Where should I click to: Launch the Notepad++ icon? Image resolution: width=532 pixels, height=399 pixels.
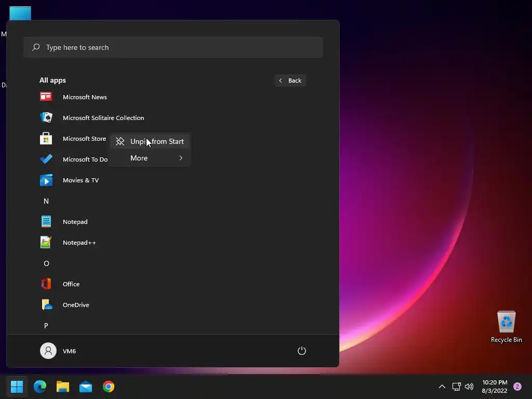point(46,242)
